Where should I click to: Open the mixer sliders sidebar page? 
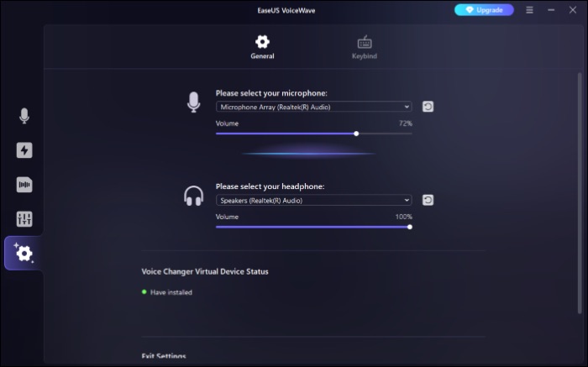[24, 219]
